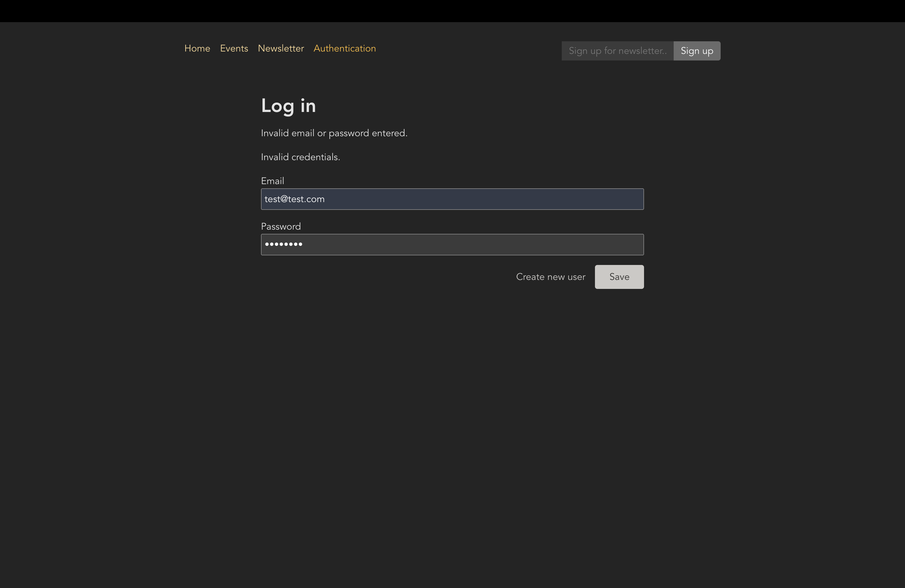This screenshot has width=905, height=588.
Task: Click the black bar at the top
Action: point(452,11)
